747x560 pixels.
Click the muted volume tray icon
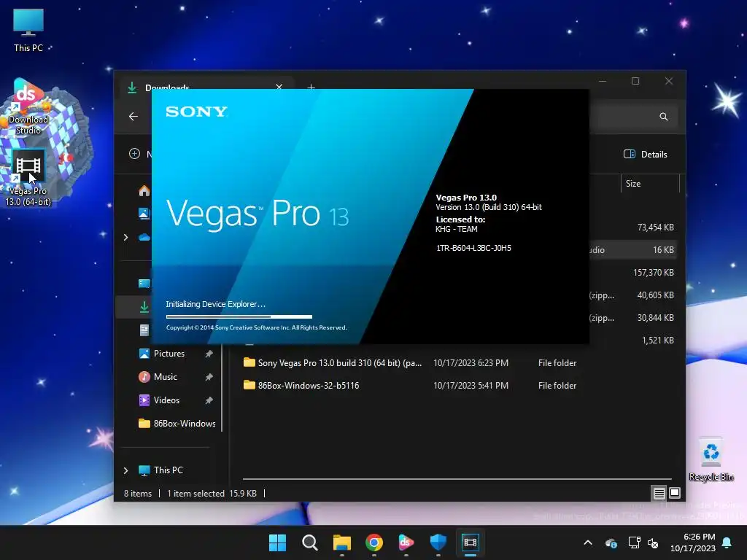pyautogui.click(x=653, y=542)
